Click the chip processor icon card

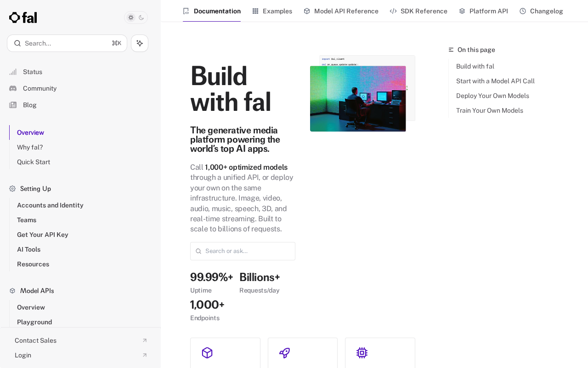[x=380, y=353]
